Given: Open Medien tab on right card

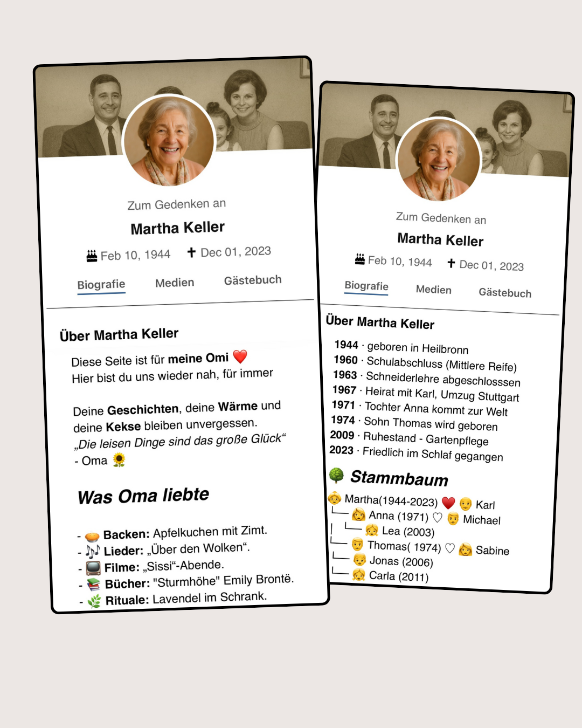Looking at the screenshot, I should click(x=434, y=290).
